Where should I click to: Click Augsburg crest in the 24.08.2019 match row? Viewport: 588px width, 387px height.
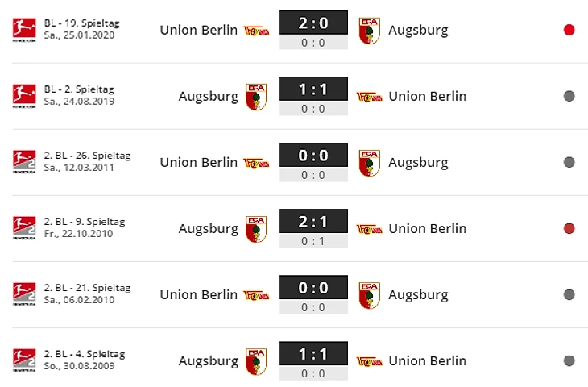256,97
